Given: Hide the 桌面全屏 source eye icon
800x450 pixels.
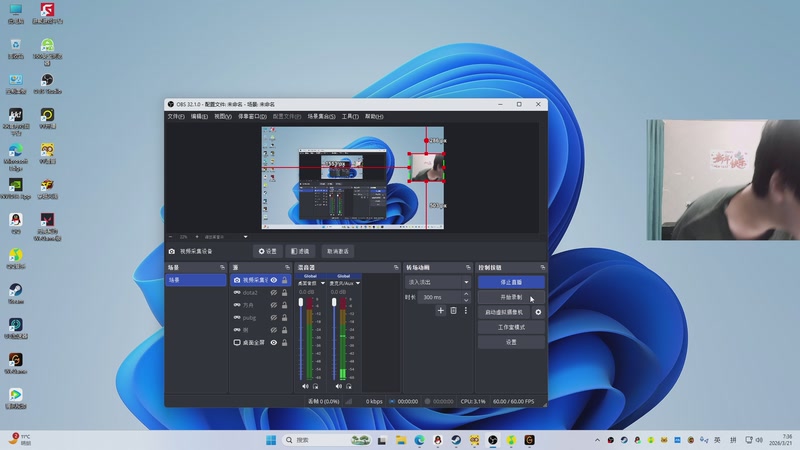Looking at the screenshot, I should click(x=273, y=343).
